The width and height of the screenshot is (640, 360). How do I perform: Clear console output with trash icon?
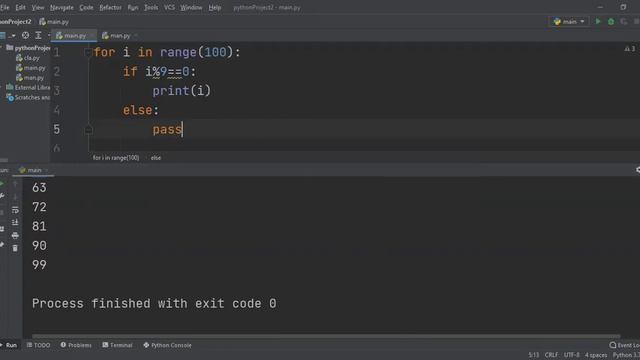click(15, 248)
